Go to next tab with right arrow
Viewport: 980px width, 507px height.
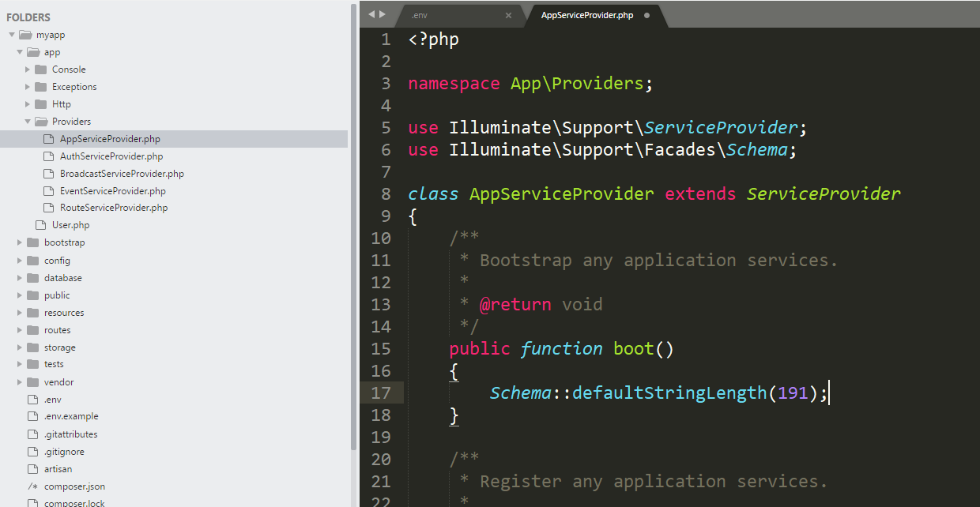(x=383, y=14)
